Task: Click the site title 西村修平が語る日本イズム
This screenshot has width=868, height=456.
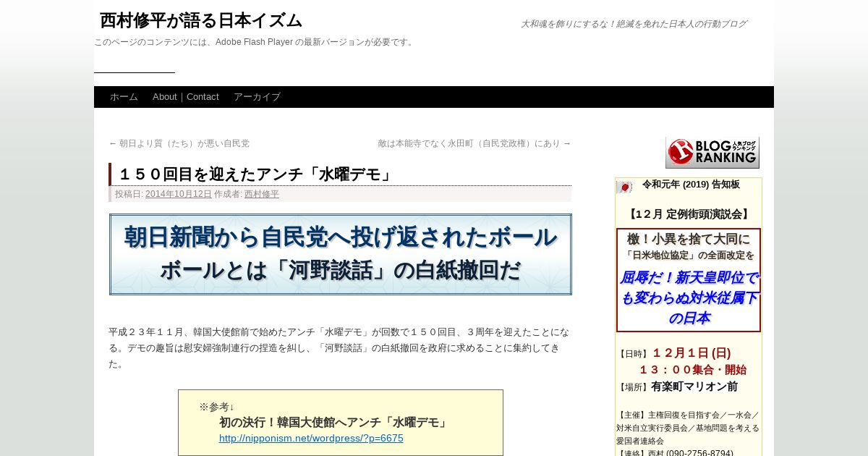Action: 201,20
